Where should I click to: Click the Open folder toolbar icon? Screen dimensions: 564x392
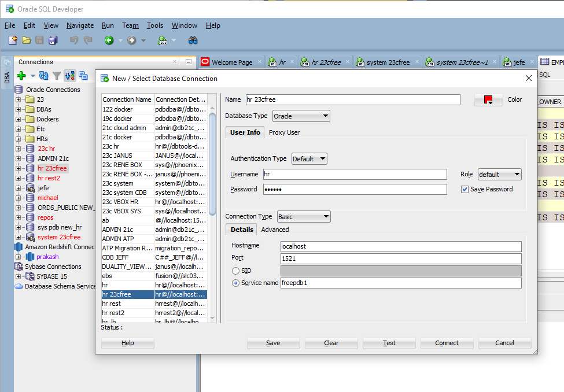pyautogui.click(x=26, y=40)
